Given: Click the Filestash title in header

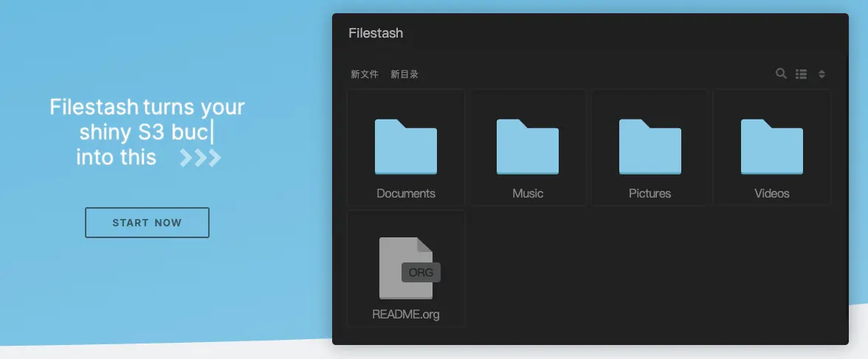Looking at the screenshot, I should coord(376,33).
